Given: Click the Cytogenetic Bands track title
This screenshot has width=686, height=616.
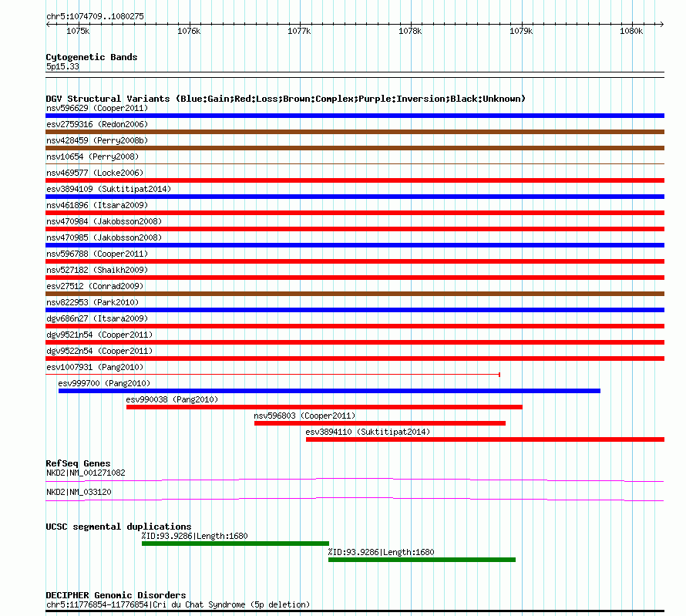Looking at the screenshot, I should click(92, 57).
